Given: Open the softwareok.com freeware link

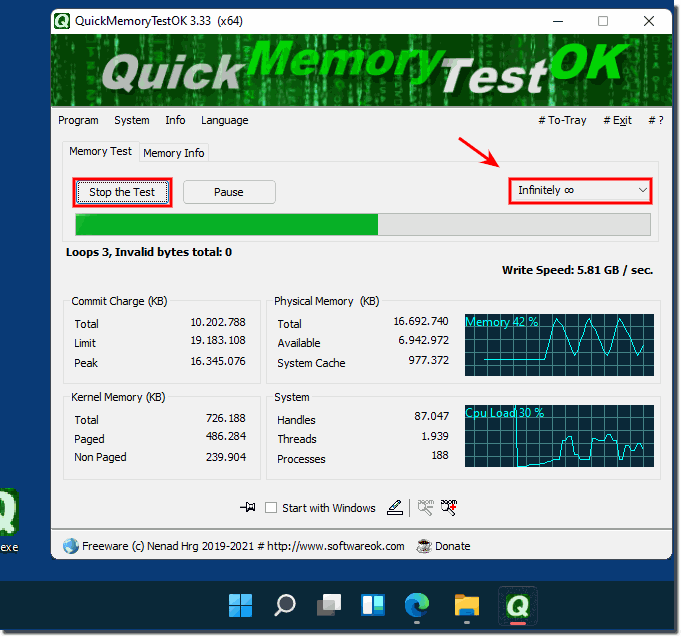Looking at the screenshot, I should [x=243, y=546].
